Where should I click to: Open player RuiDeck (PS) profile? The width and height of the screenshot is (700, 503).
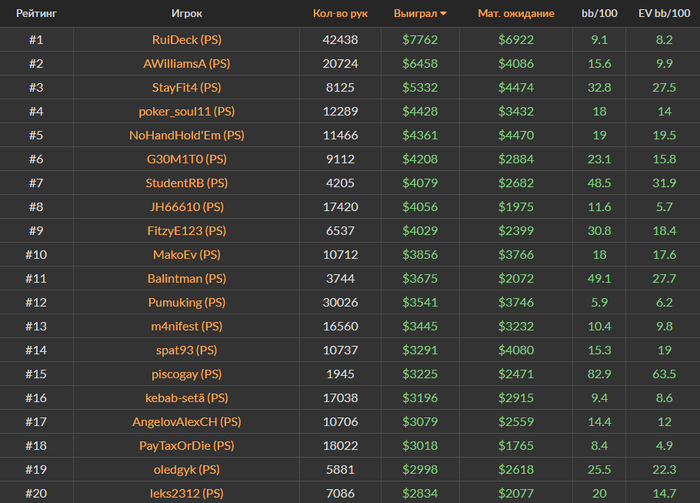pos(186,40)
